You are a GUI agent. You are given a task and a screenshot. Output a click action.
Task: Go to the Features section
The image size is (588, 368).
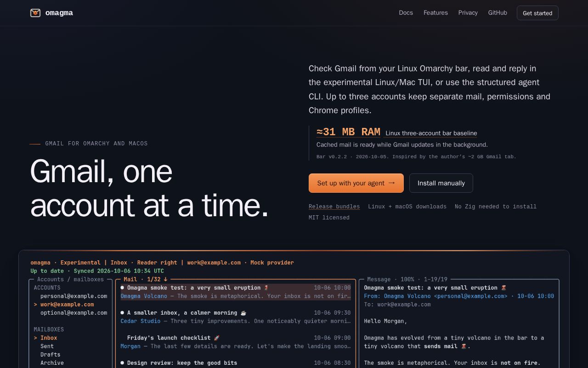pyautogui.click(x=435, y=13)
